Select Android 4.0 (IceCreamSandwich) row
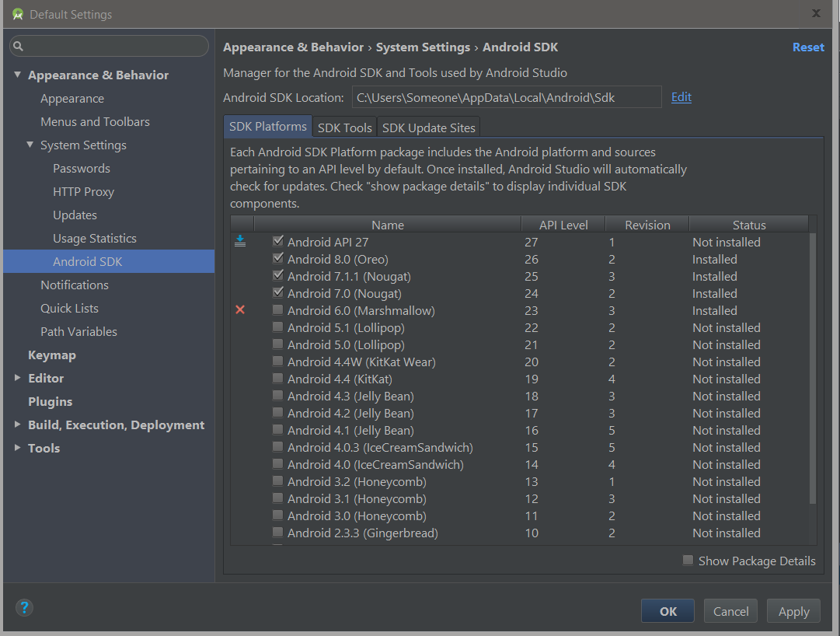Image resolution: width=840 pixels, height=636 pixels. 520,464
